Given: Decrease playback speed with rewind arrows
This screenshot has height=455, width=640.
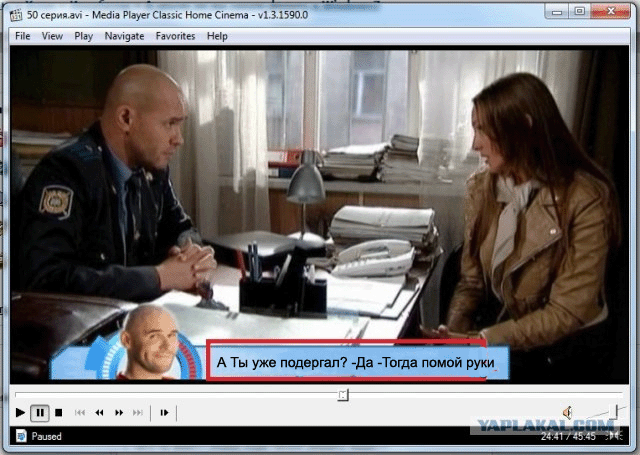Looking at the screenshot, I should click(99, 413).
